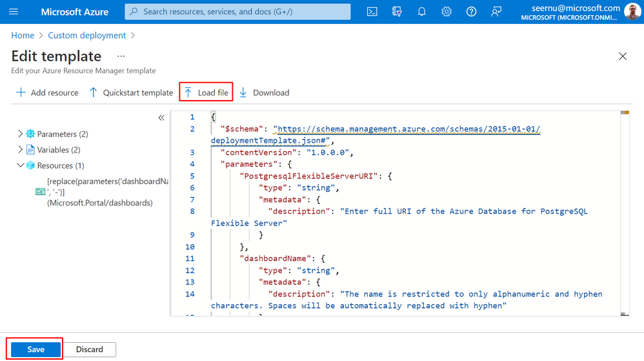Viewport: 644px width, 361px height.
Task: Click the "dashboardName" key
Action: click(275, 258)
